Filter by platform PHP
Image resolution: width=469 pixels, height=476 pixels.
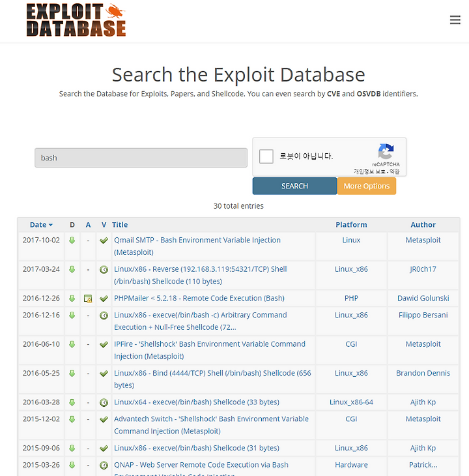click(351, 298)
